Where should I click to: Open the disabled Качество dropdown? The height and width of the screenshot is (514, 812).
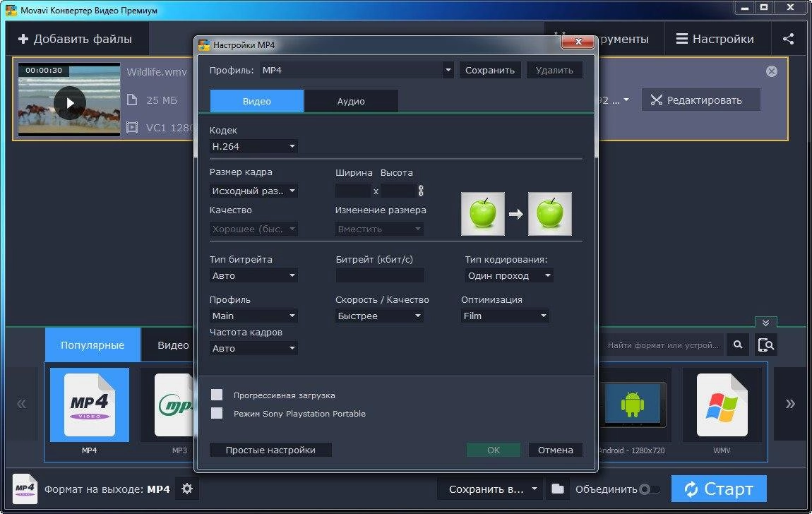click(253, 229)
